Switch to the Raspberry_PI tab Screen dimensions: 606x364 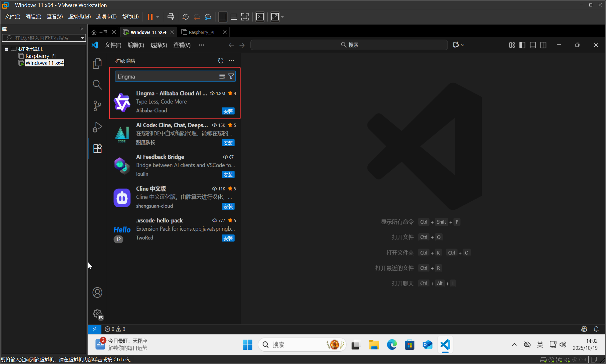tap(202, 32)
